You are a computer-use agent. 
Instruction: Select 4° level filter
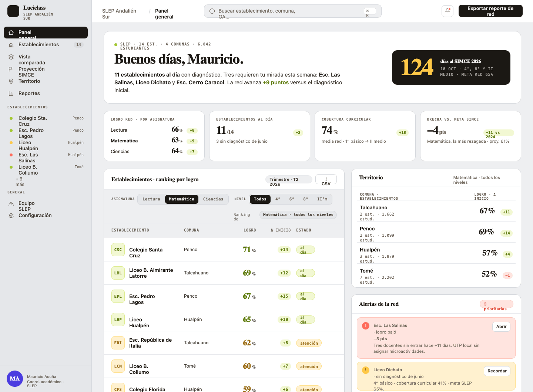[x=278, y=199]
